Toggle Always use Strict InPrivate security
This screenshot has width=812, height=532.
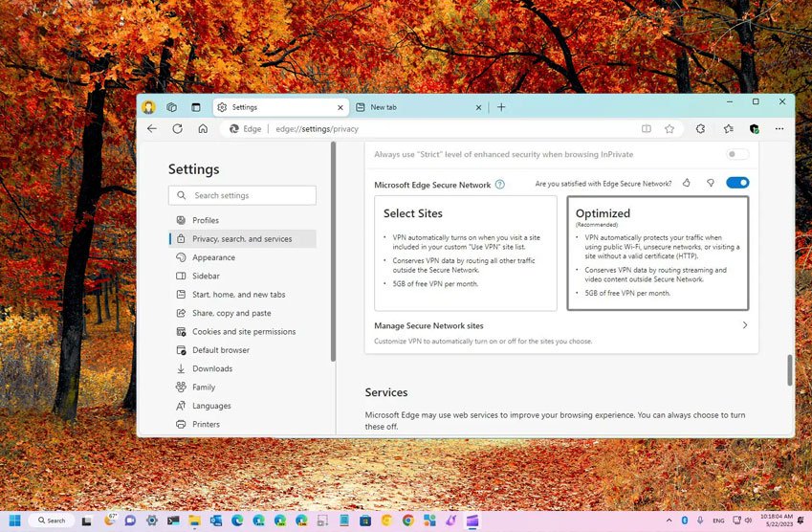737,154
